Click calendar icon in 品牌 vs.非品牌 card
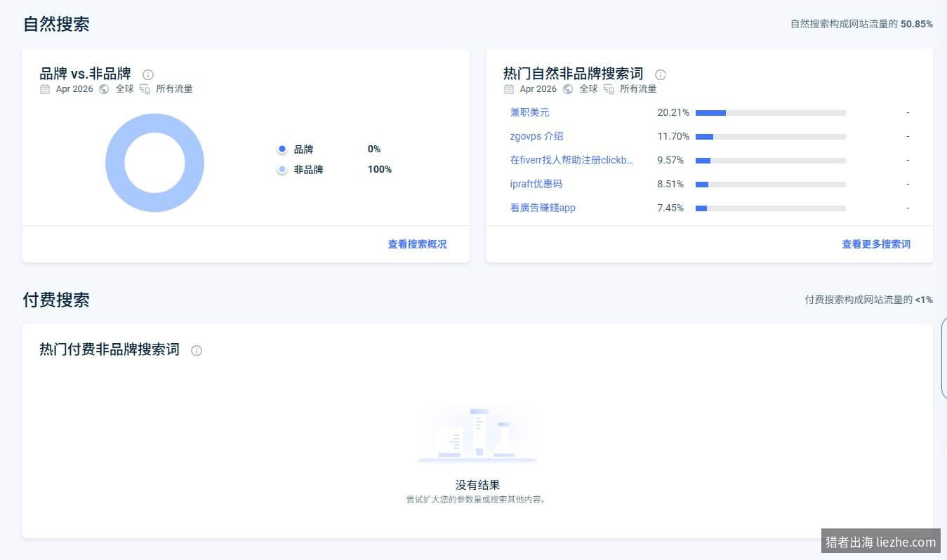The image size is (947, 560). tap(45, 89)
